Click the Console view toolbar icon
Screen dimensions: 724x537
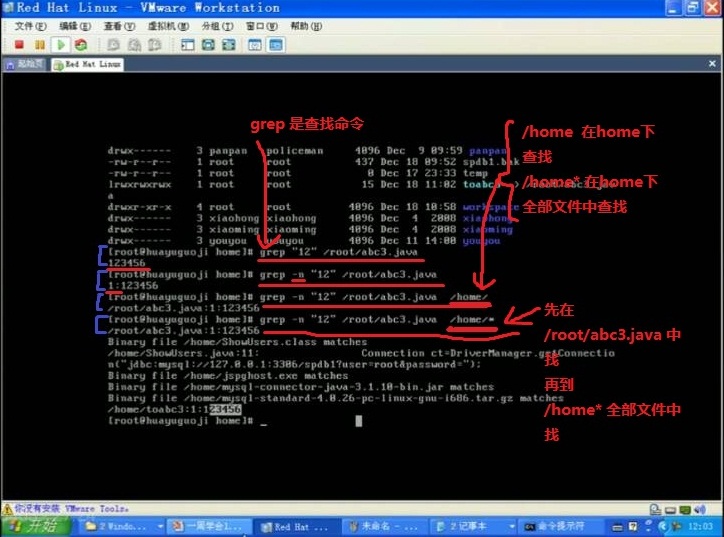[x=276, y=45]
